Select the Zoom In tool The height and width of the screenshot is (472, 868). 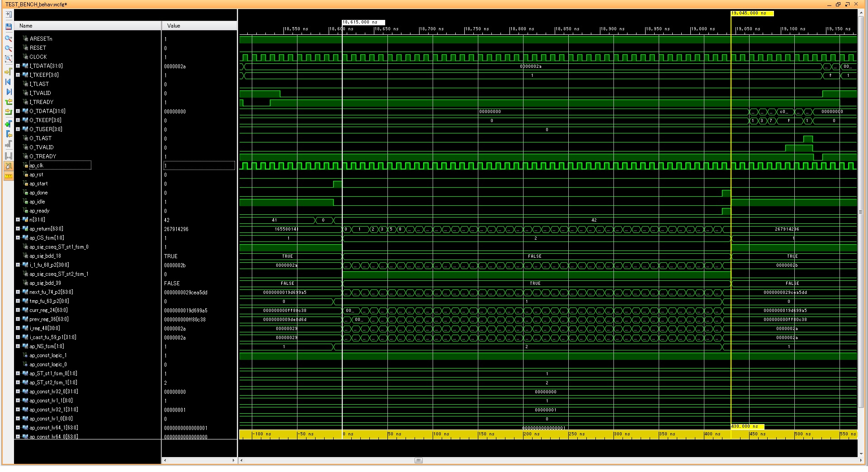(8, 38)
